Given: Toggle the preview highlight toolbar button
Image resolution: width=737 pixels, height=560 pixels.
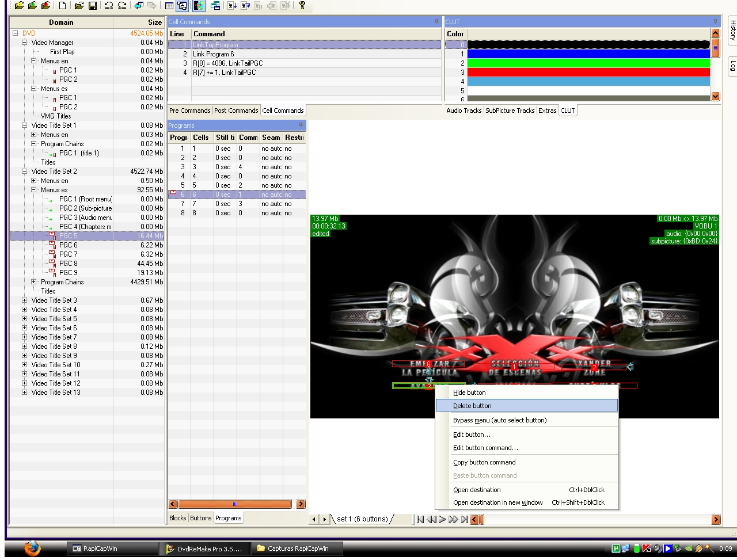Looking at the screenshot, I should click(x=199, y=6).
